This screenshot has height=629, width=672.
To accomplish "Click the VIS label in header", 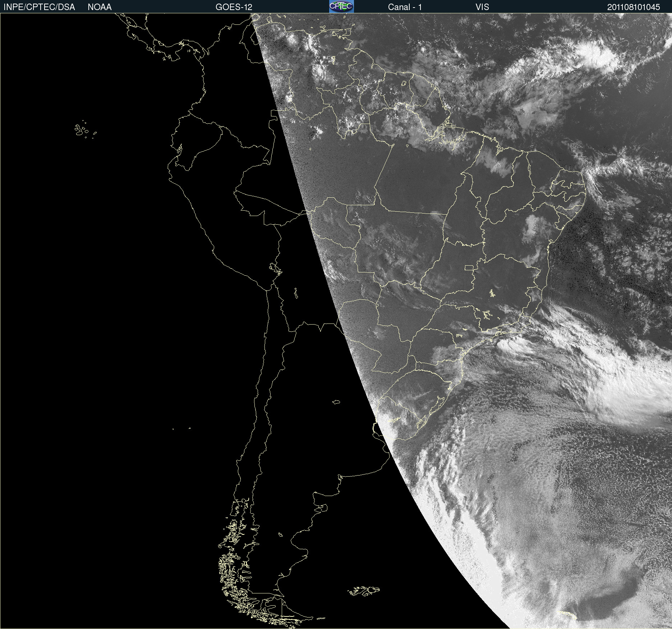I will 482,7.
